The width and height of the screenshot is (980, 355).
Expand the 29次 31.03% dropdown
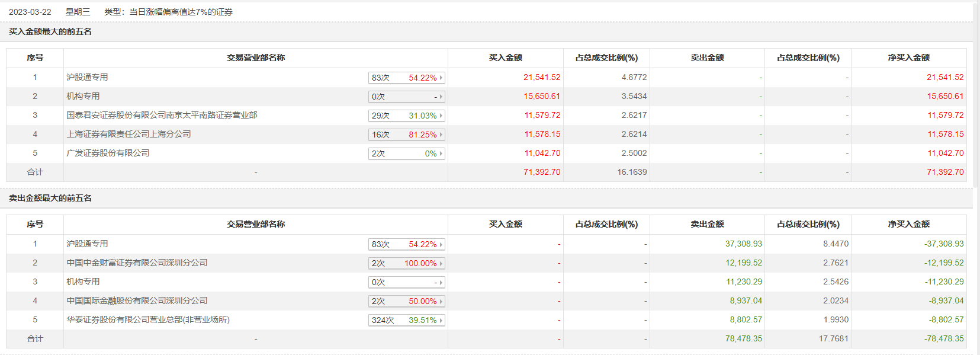coord(406,116)
